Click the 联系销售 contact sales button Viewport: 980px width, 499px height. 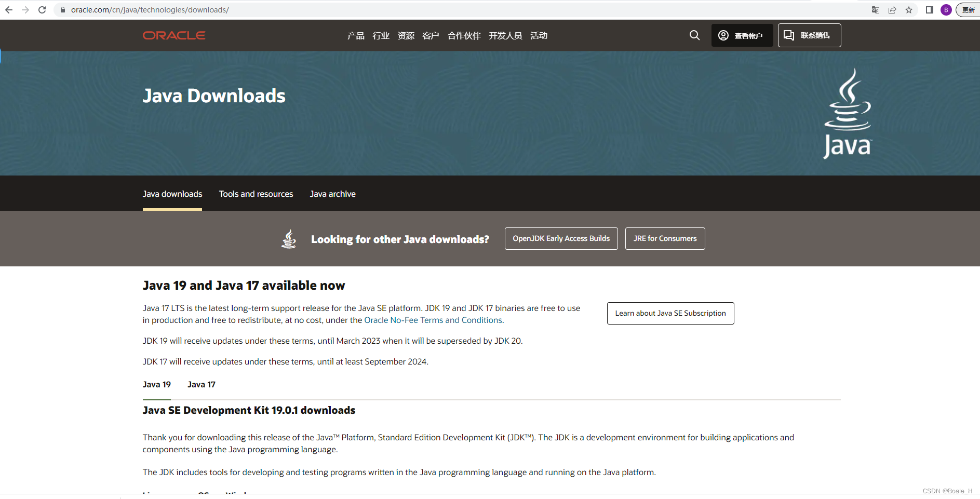809,35
